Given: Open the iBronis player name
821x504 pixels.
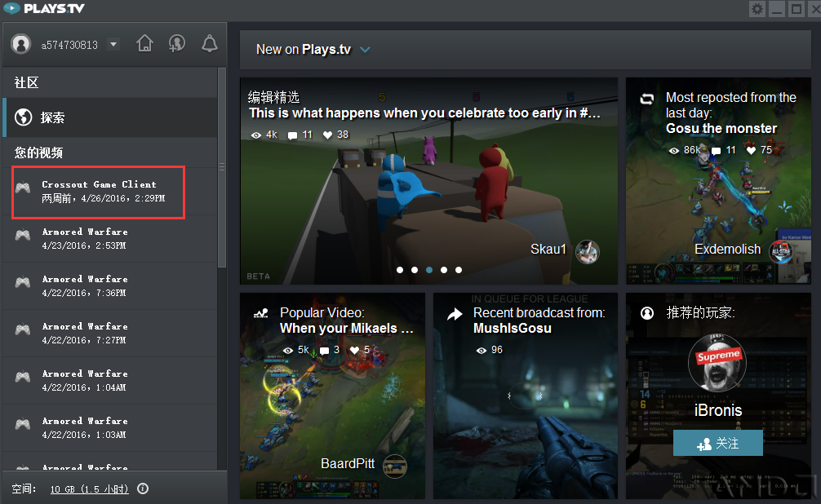Looking at the screenshot, I should pos(718,410).
